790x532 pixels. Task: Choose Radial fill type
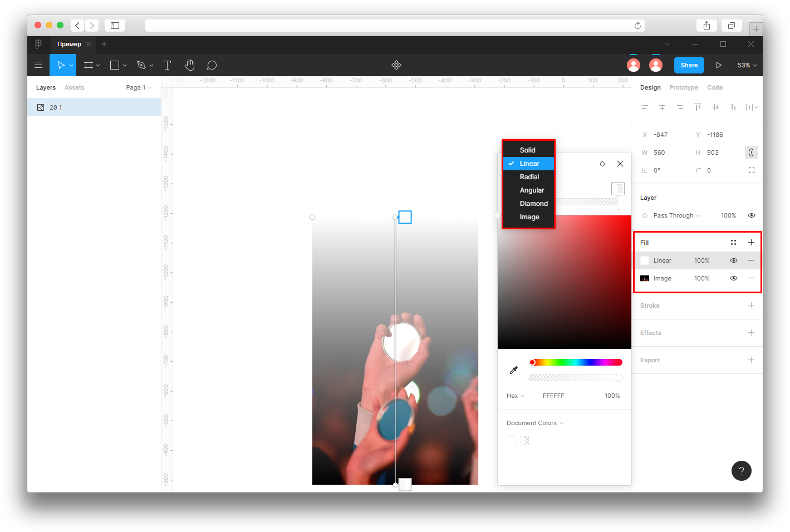point(528,177)
